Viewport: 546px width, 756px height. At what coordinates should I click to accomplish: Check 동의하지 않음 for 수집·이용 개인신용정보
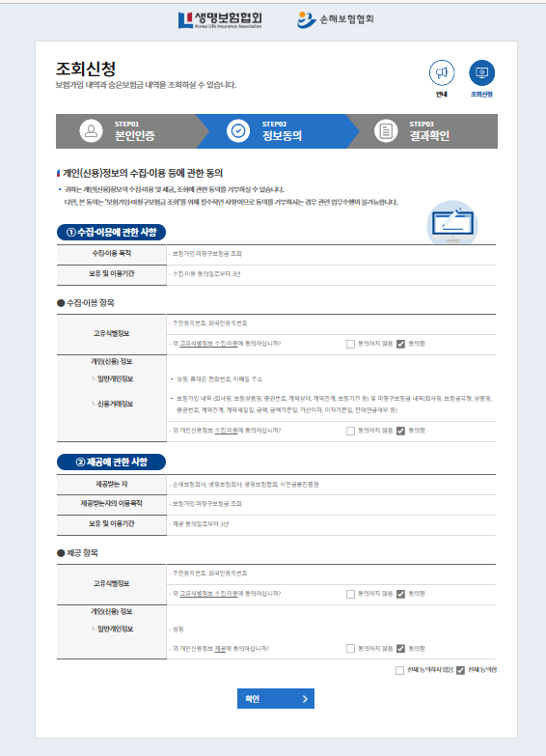tap(350, 431)
